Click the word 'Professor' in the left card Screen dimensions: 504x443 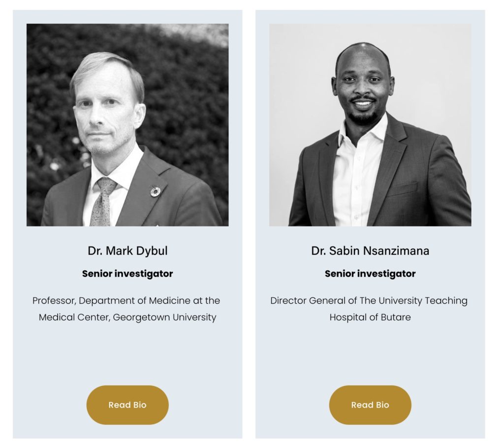pyautogui.click(x=53, y=300)
